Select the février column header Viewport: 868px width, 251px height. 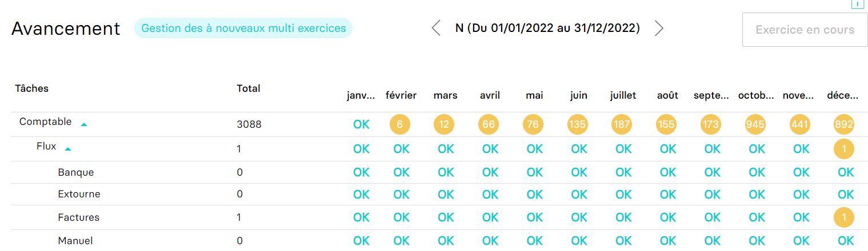coord(401,95)
